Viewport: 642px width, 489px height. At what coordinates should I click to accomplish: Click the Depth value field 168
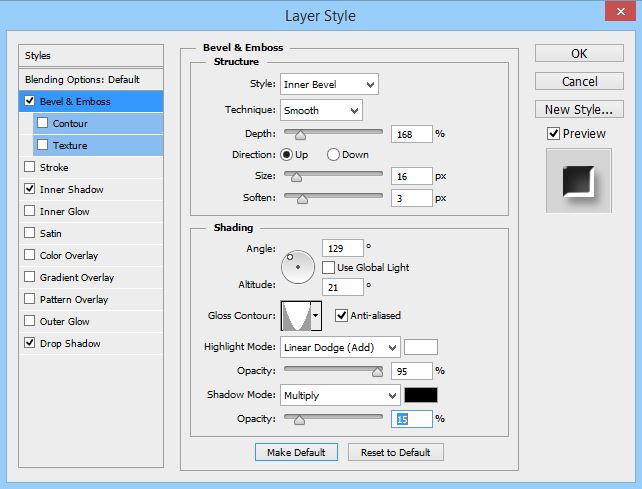[412, 134]
